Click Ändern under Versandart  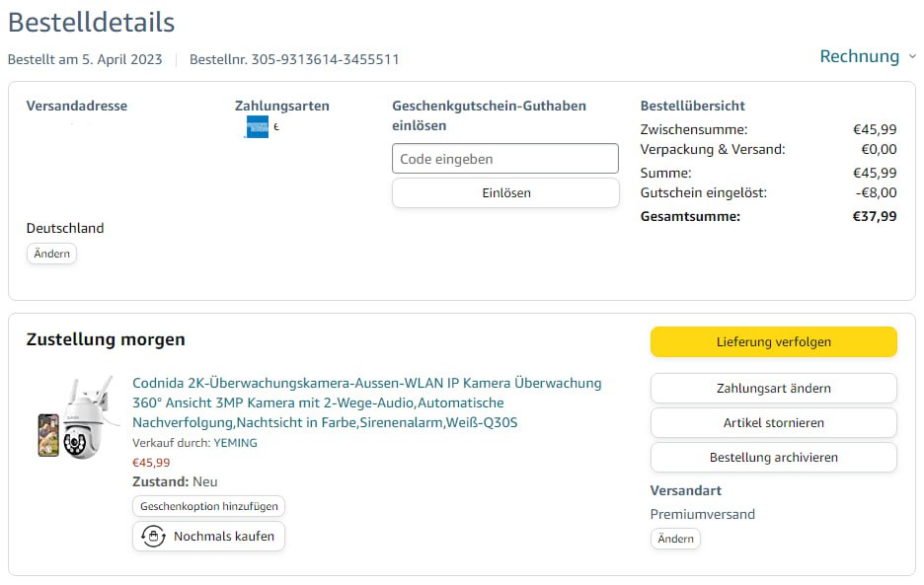click(675, 539)
